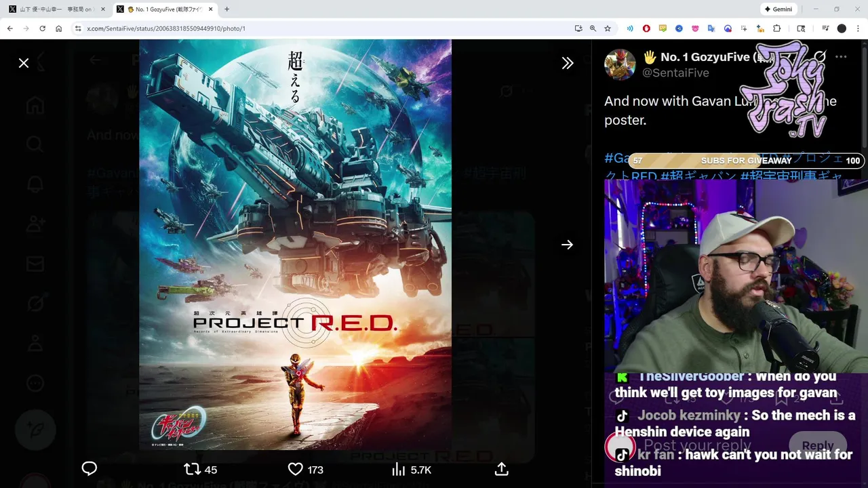Open the Gemini button
Image resolution: width=868 pixels, height=488 pixels.
click(778, 9)
